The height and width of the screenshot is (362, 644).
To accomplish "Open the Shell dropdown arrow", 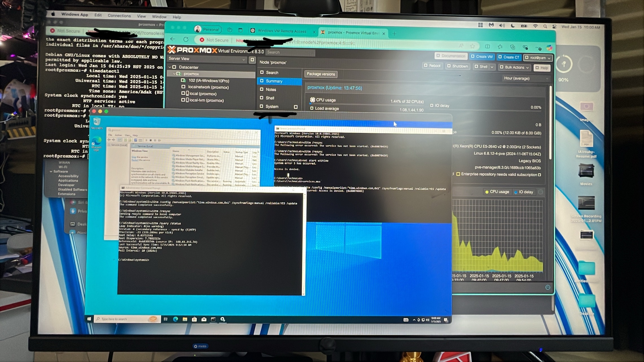I will [492, 67].
